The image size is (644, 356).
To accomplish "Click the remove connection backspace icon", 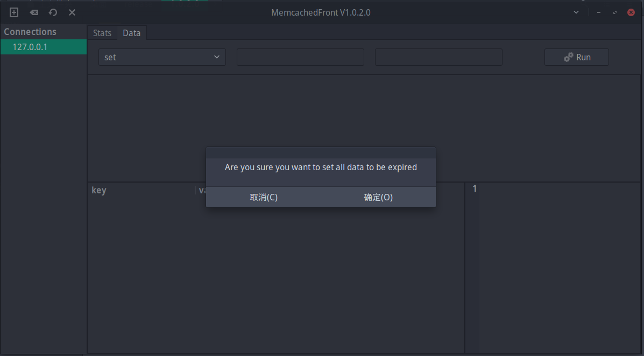I will (x=34, y=12).
